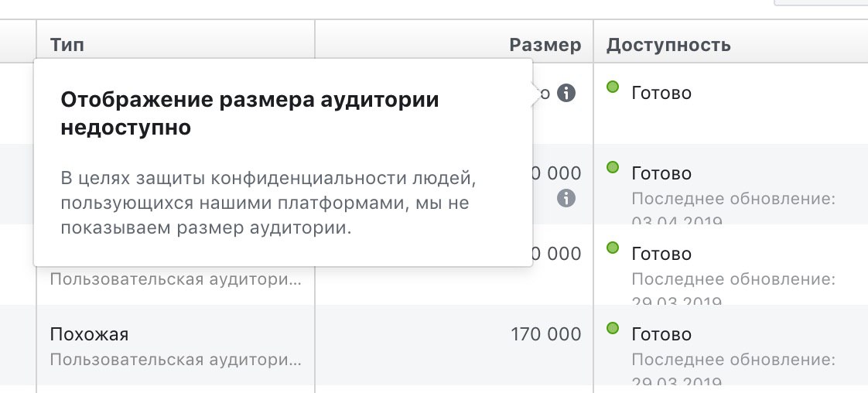
Task: Select the Похожая audience type cell
Action: click(x=89, y=334)
